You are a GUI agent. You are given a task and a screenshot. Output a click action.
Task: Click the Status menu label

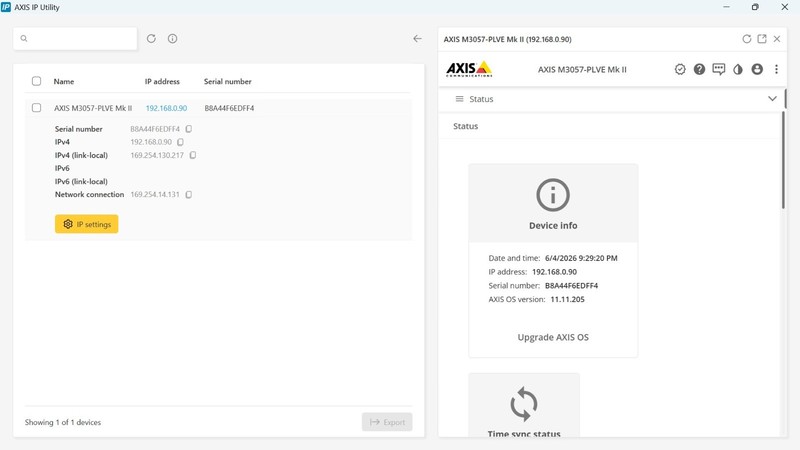pos(481,99)
